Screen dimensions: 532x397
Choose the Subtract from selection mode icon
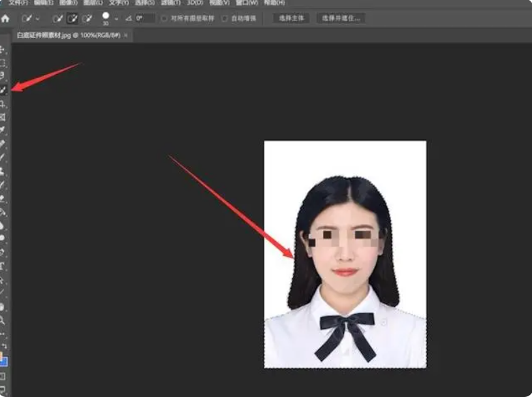pyautogui.click(x=87, y=18)
